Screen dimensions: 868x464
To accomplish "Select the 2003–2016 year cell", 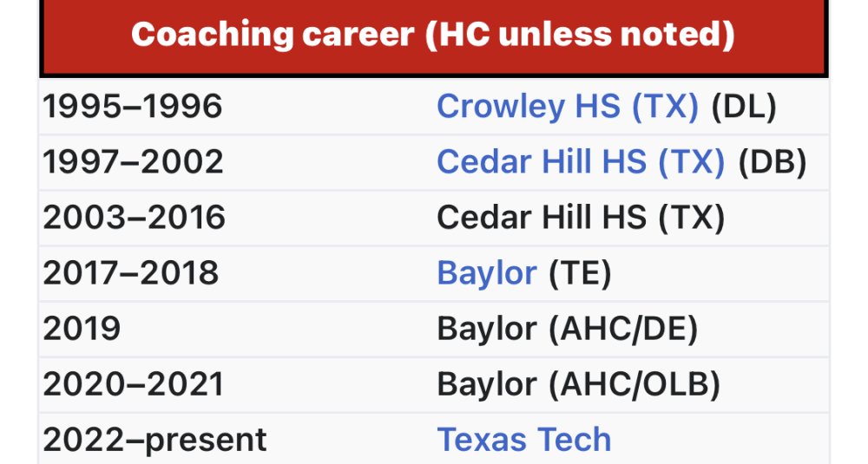I will (134, 218).
